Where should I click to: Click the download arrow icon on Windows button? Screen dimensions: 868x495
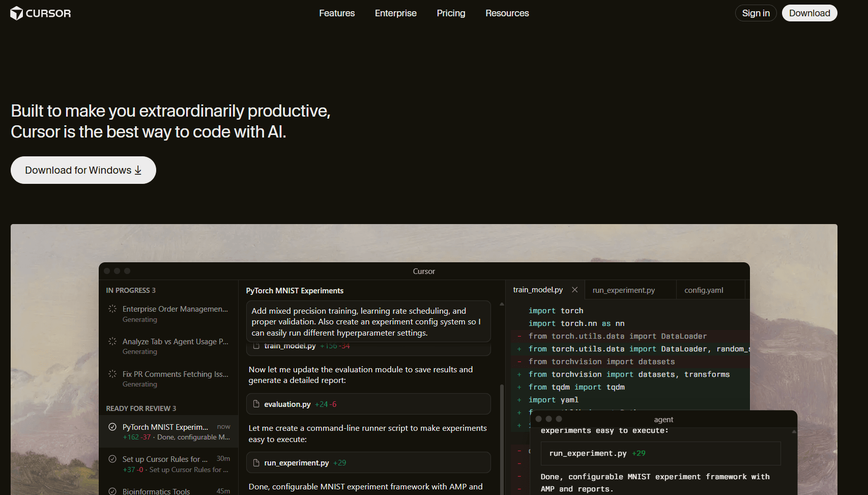tap(138, 171)
